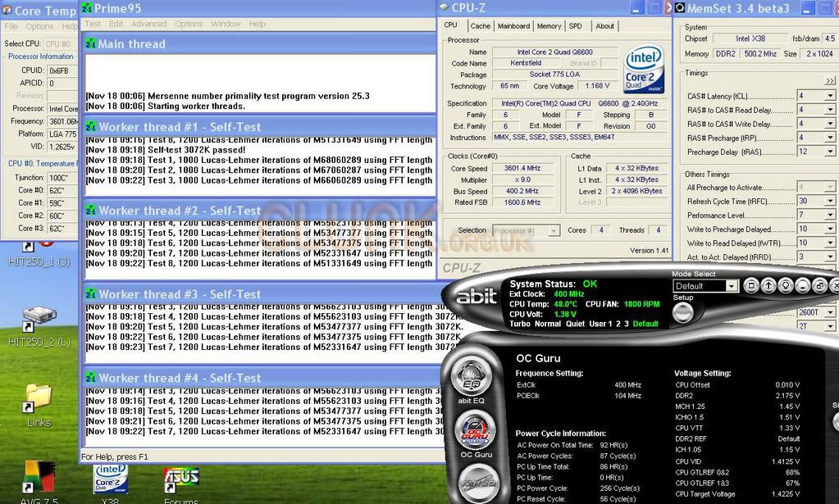
Task: Launch the AVG 7.5 desktop shortcut
Action: tap(39, 482)
